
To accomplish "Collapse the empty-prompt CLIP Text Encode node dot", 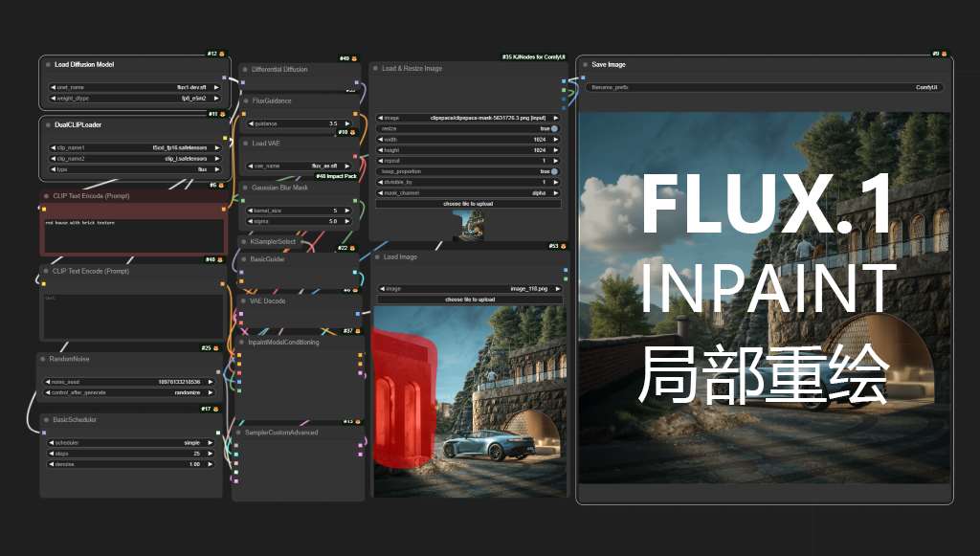I will pos(46,271).
